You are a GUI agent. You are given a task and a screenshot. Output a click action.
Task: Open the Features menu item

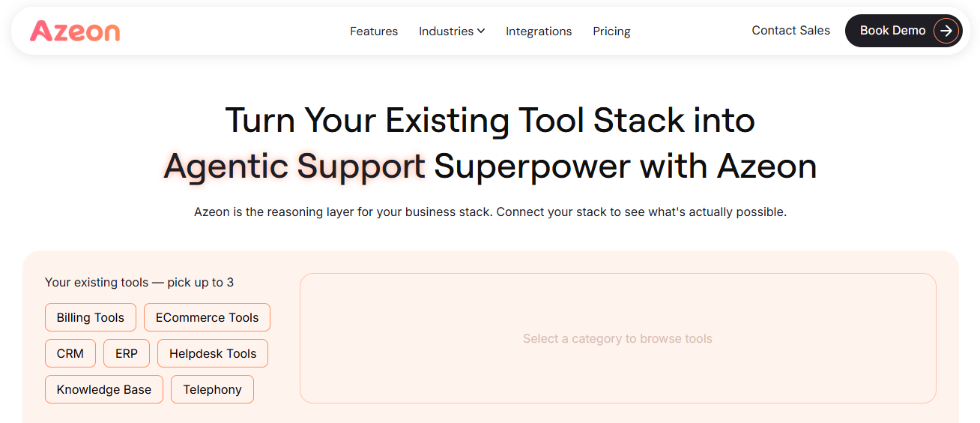click(374, 31)
